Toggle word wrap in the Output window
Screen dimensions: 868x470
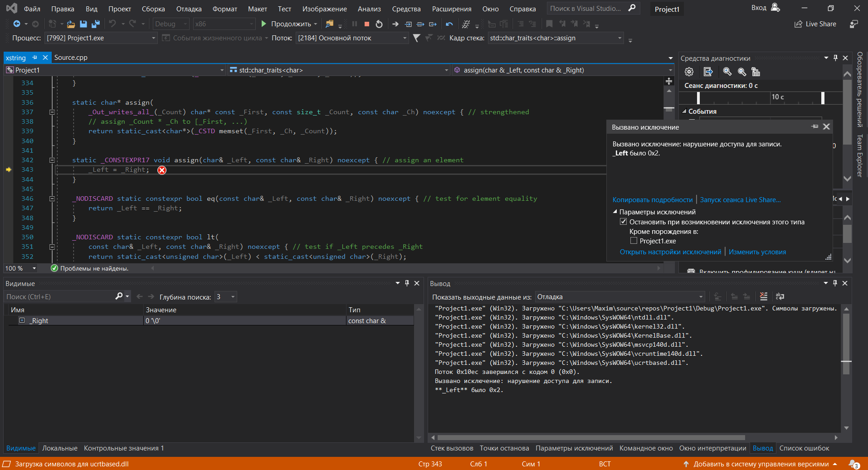tap(780, 296)
